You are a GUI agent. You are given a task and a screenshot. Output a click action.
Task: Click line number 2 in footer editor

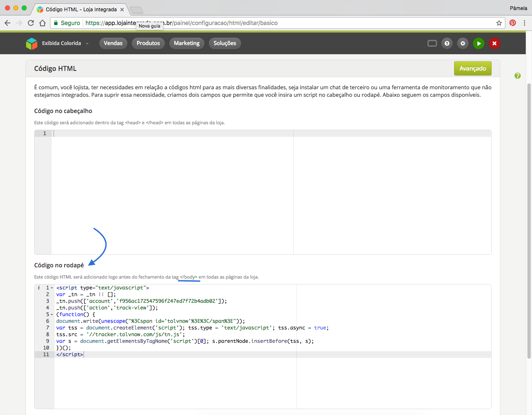click(x=47, y=294)
